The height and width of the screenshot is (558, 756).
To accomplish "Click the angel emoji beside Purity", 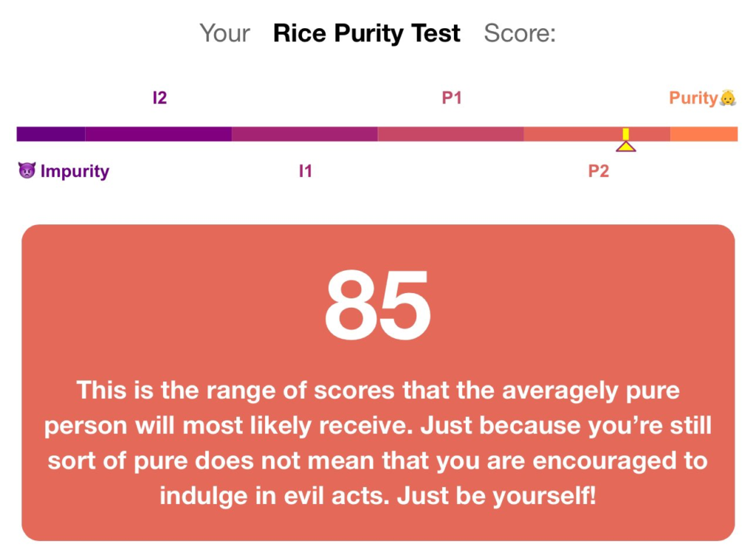I will coord(727,98).
